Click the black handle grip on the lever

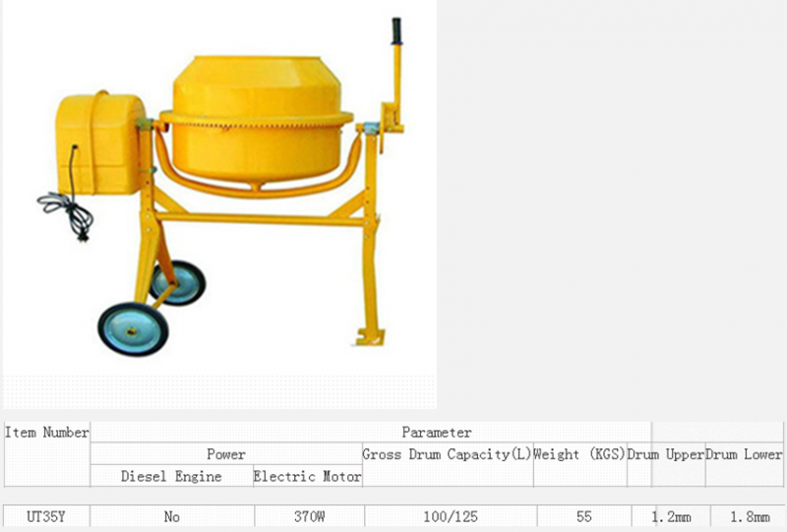click(397, 30)
